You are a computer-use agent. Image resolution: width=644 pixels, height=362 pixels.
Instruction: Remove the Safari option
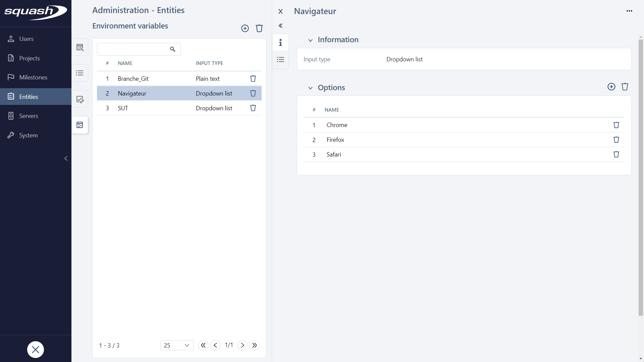coord(616,155)
